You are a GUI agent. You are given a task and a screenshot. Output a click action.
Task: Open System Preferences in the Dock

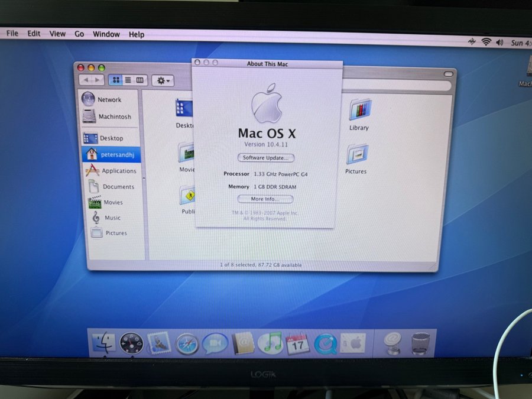click(353, 343)
